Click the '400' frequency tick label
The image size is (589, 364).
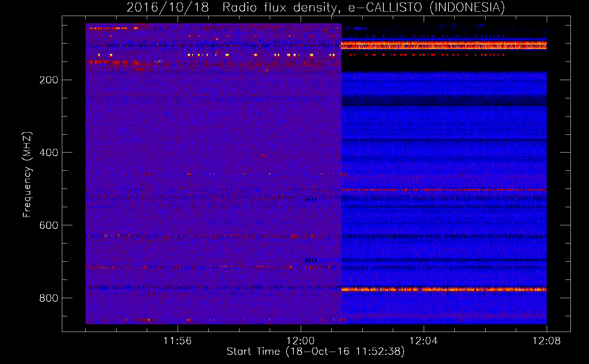(49, 153)
